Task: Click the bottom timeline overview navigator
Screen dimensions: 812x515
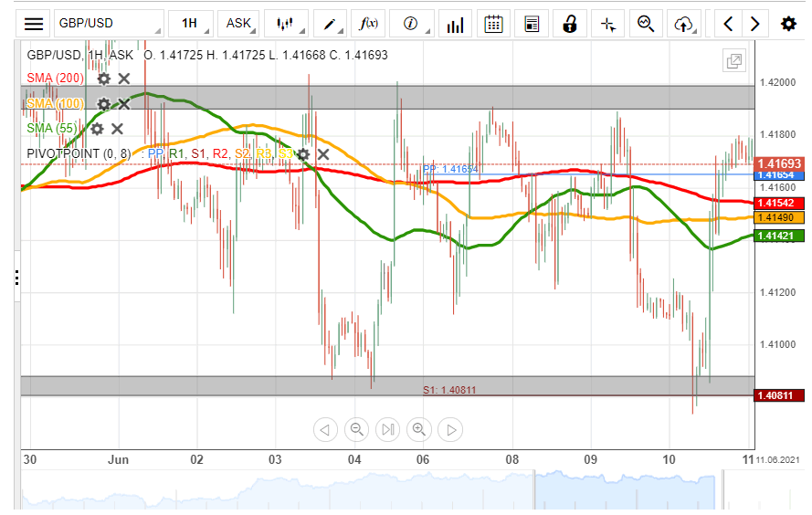Action: [x=384, y=491]
